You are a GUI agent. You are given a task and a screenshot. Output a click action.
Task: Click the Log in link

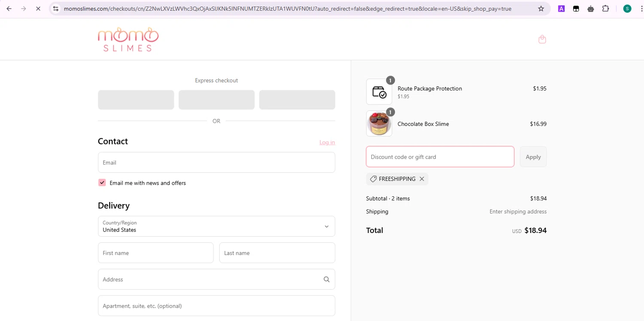pos(327,142)
